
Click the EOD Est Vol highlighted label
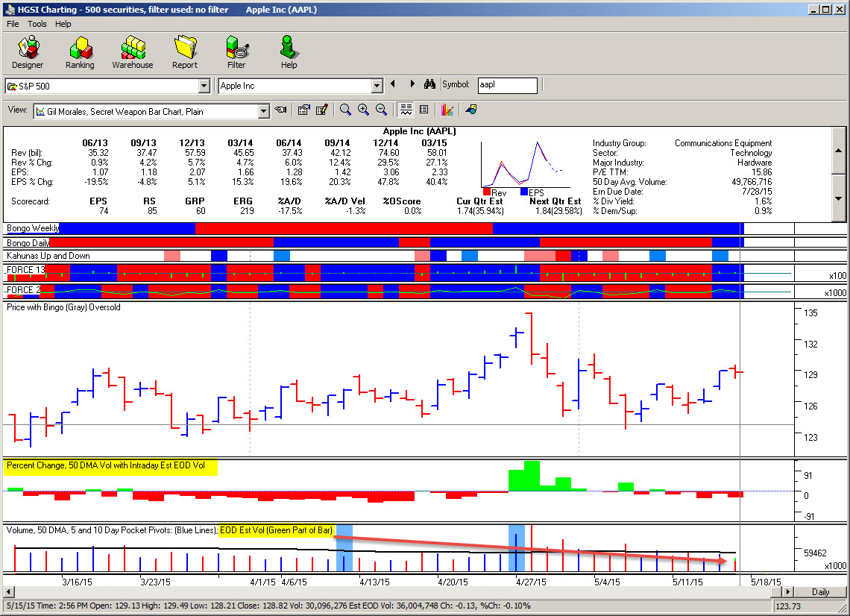coord(276,530)
